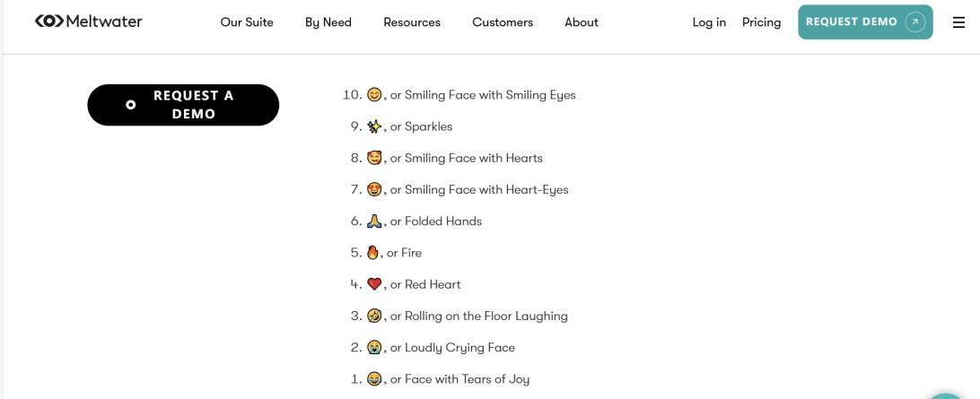Click the Smiling Face with Hearts emoji
Image resolution: width=980 pixels, height=399 pixels.
tap(374, 158)
